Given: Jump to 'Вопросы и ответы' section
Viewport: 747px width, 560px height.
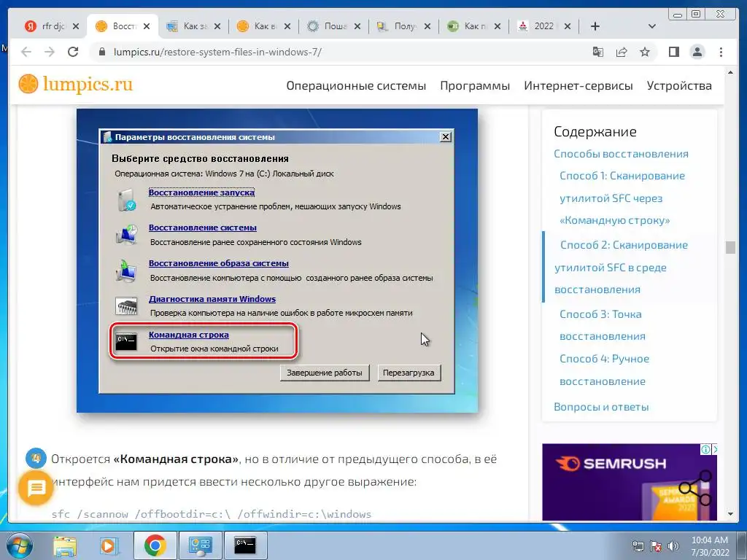Looking at the screenshot, I should (601, 407).
